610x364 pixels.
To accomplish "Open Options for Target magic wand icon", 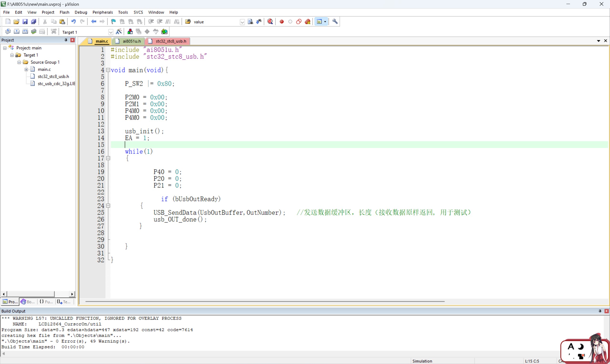I will tap(119, 31).
